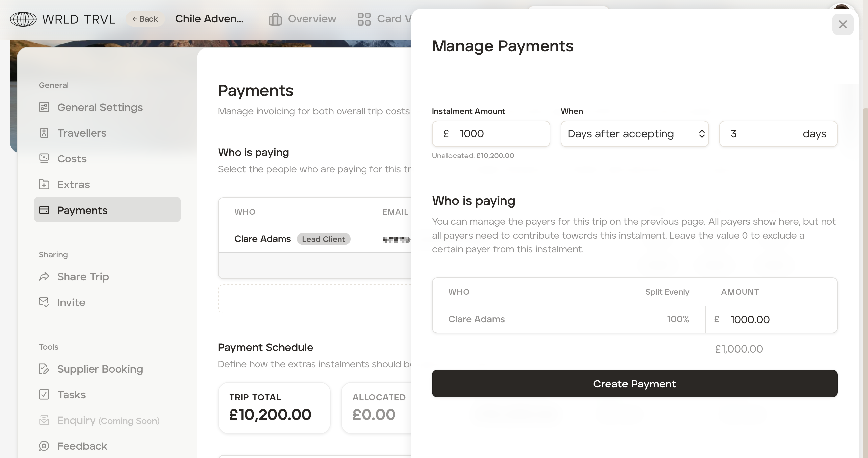
Task: Switch to the Overview tab
Action: [x=302, y=19]
